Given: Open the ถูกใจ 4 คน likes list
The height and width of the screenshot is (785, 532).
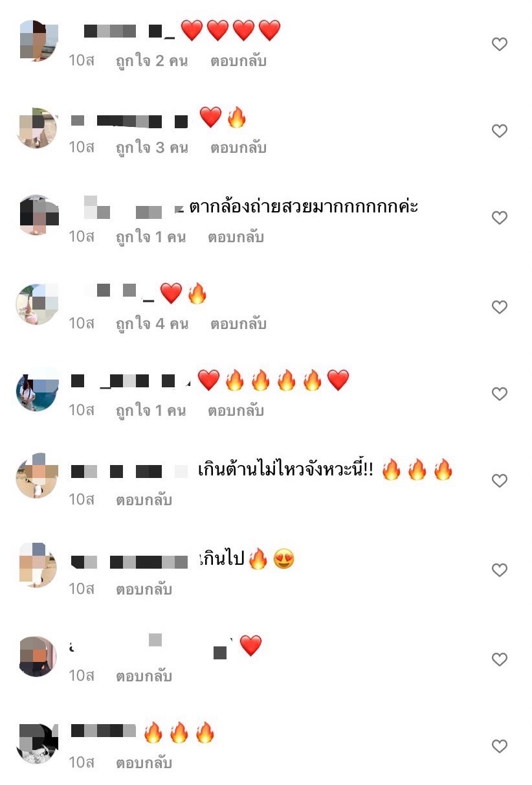Looking at the screenshot, I should coord(151,324).
